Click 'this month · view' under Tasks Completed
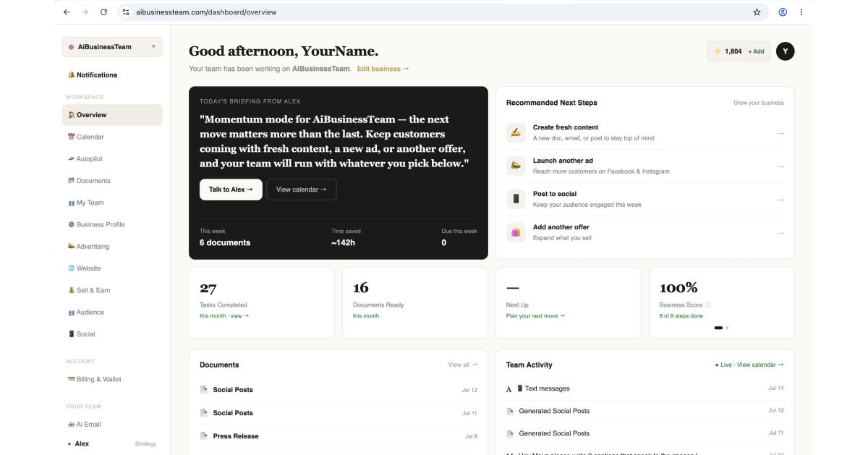This screenshot has height=455, width=868. [224, 316]
